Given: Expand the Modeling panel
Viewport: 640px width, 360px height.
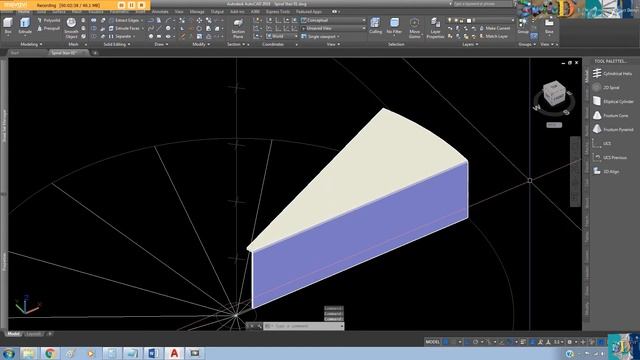Looking at the screenshot, I should tap(31, 44).
